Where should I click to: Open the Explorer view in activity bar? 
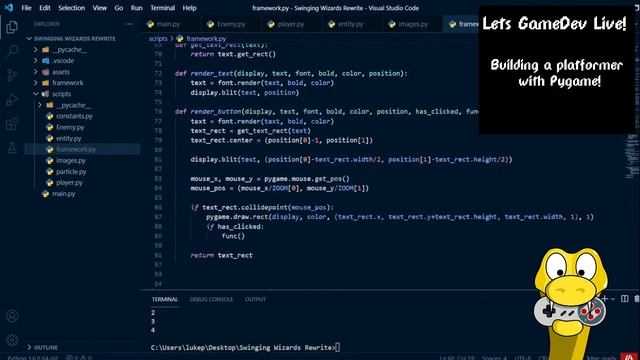(12, 27)
